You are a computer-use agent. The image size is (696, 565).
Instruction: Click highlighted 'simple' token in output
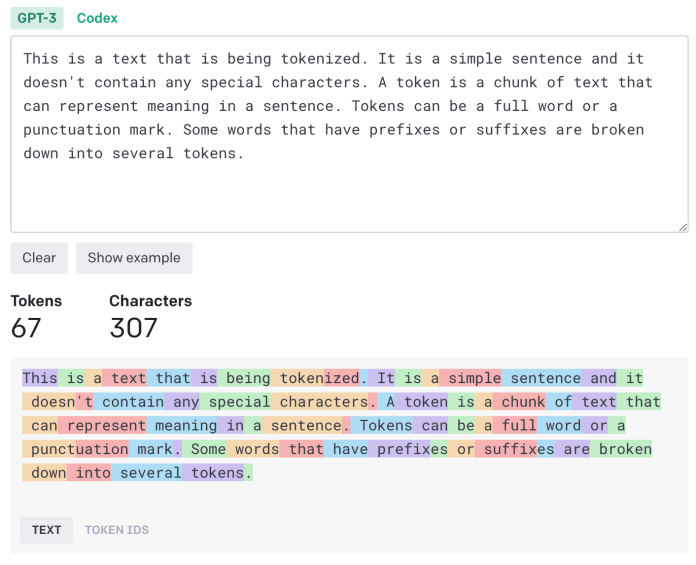[x=473, y=378]
